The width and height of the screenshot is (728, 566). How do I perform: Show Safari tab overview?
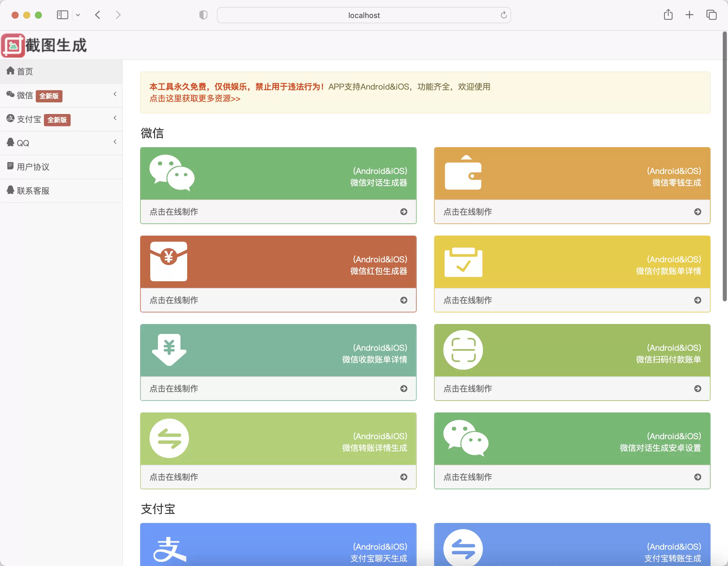(x=711, y=15)
